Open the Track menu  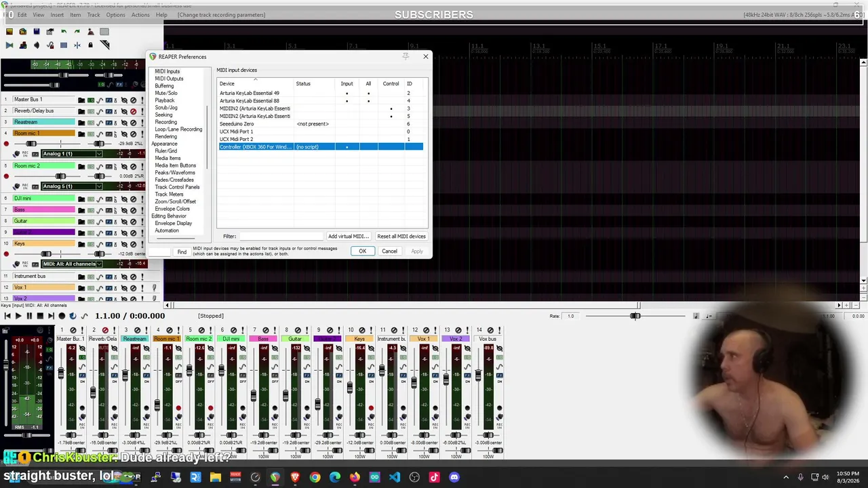pos(94,15)
